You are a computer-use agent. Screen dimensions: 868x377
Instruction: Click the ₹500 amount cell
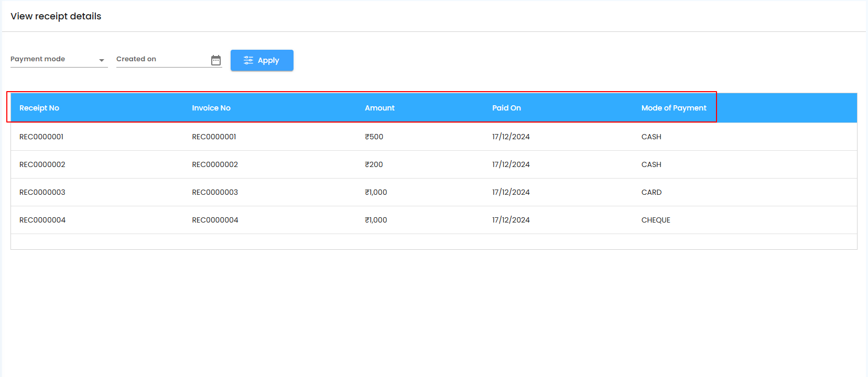[x=374, y=137]
